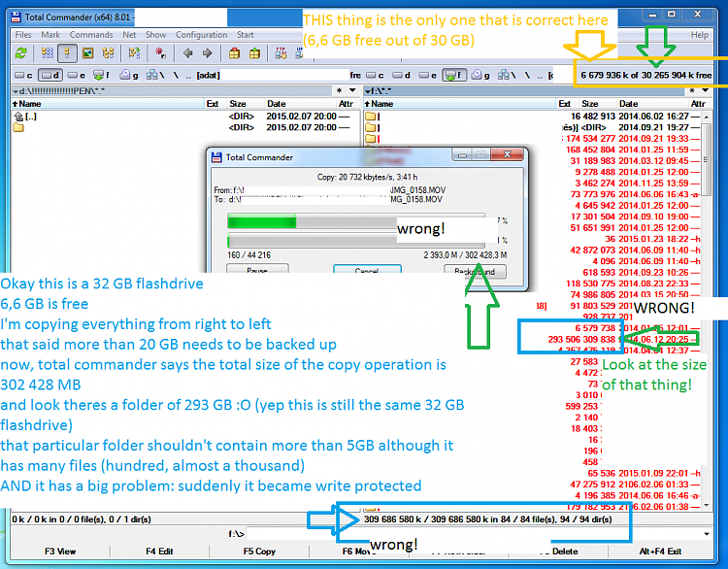Select drive f in right panel
This screenshot has height=569, width=728.
(454, 75)
